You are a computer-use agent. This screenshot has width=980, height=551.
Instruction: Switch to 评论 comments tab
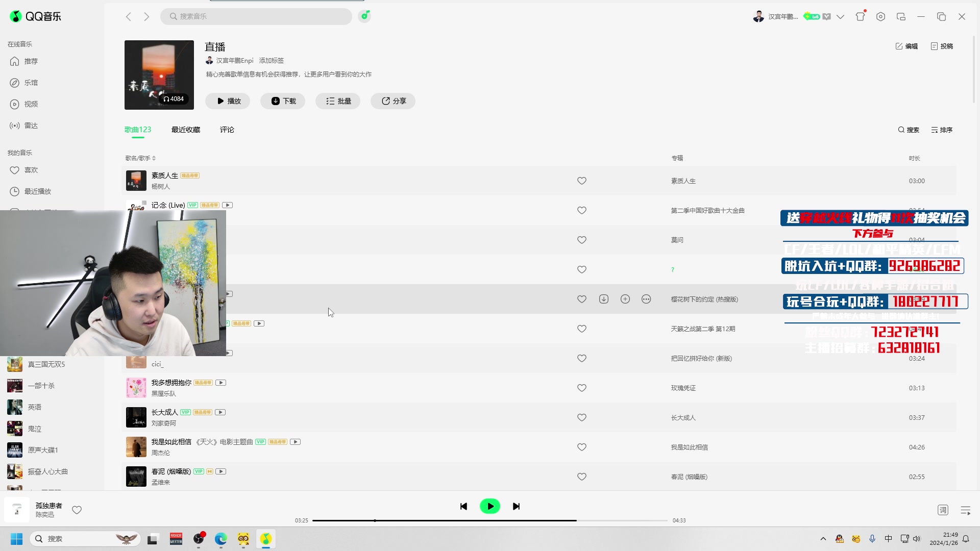[x=227, y=130]
